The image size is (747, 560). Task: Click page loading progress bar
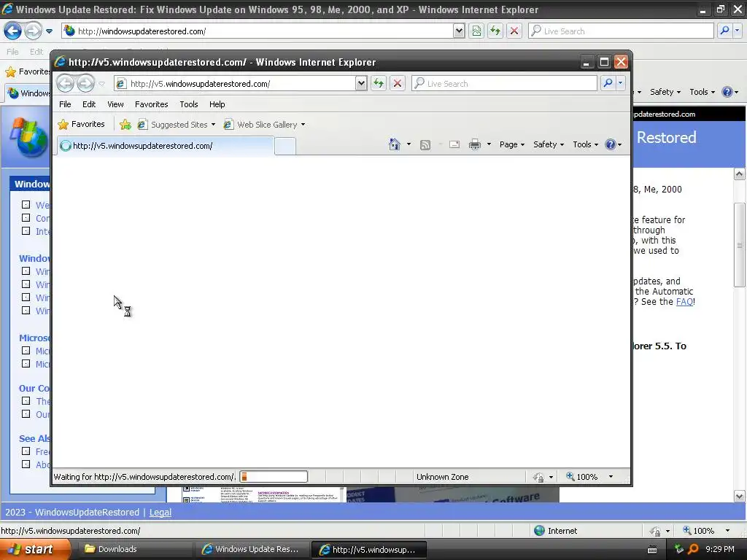point(274,477)
